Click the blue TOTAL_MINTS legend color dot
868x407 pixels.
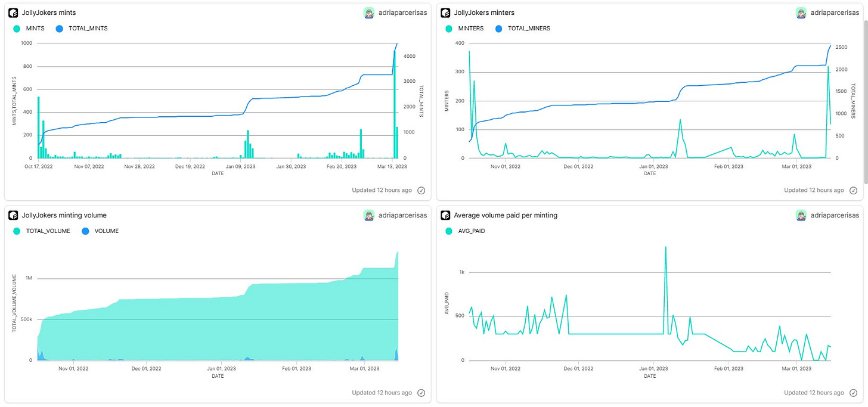tap(58, 28)
